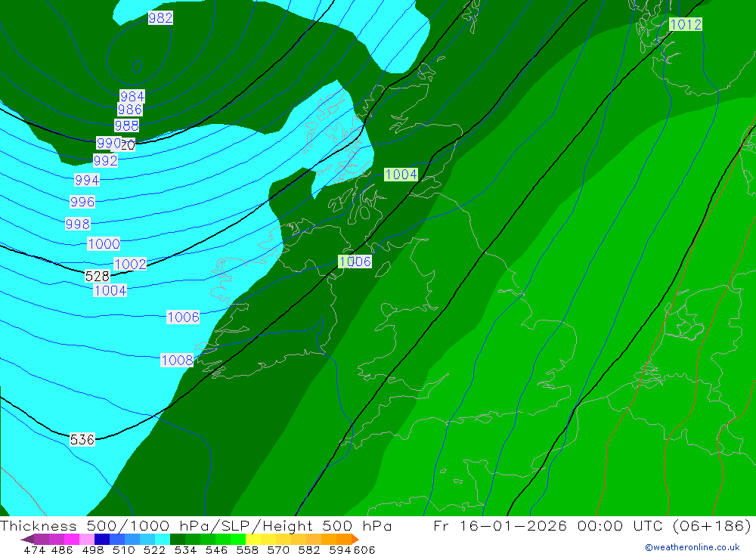Click the 522 legend scale value
Screen dimensions: 756x554
(154, 549)
